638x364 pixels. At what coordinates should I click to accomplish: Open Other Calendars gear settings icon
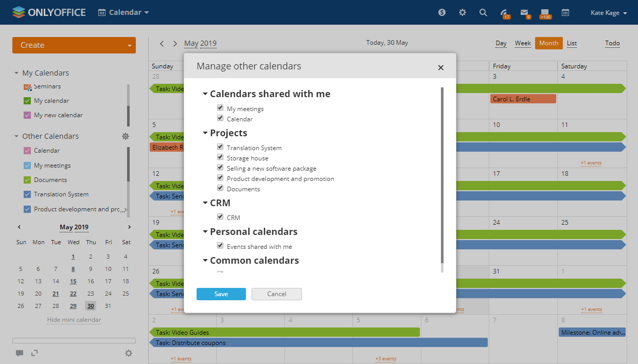point(126,136)
